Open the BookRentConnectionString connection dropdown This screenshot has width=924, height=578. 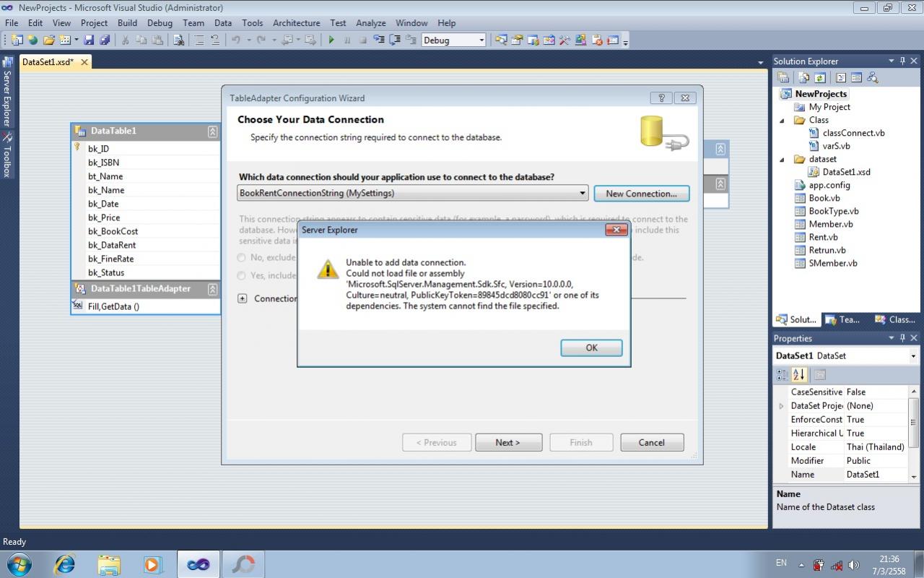tap(583, 194)
